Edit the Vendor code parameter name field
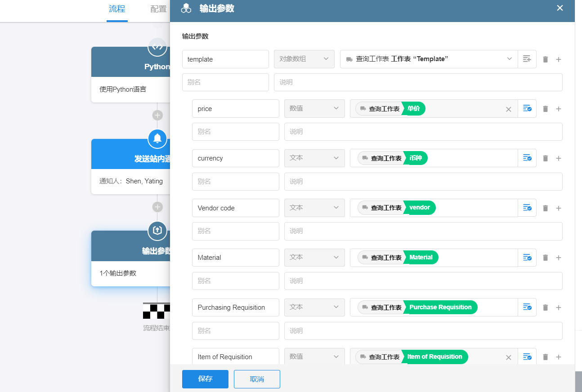The height and width of the screenshot is (392, 582). pos(236,208)
